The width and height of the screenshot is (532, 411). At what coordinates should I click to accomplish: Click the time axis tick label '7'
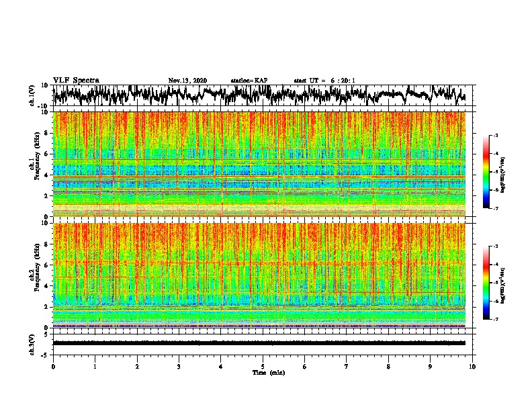click(347, 367)
